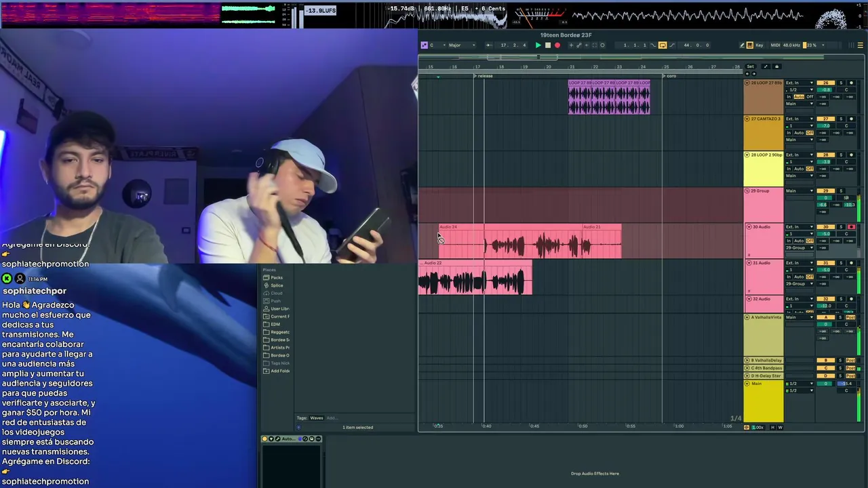Click the MIDI Arrangement Overdub plus icon
Screen dimensions: 868x488
coord(571,45)
